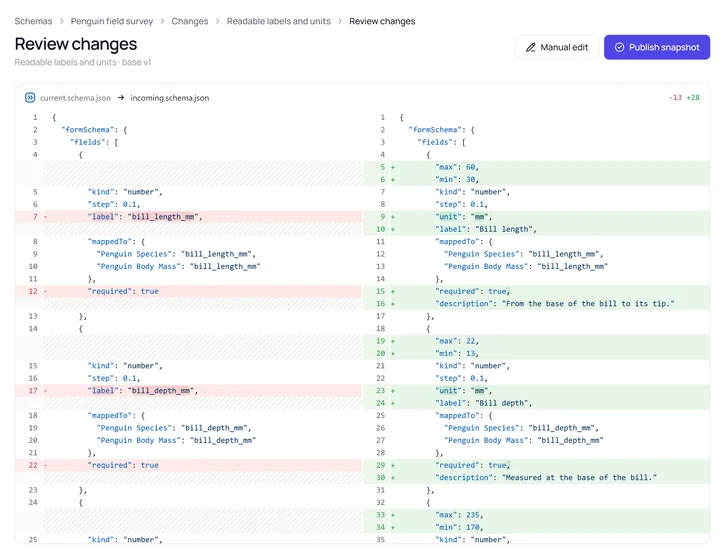
Task: Click the removed line "label": "bill_length_mm"
Action: tap(189, 217)
